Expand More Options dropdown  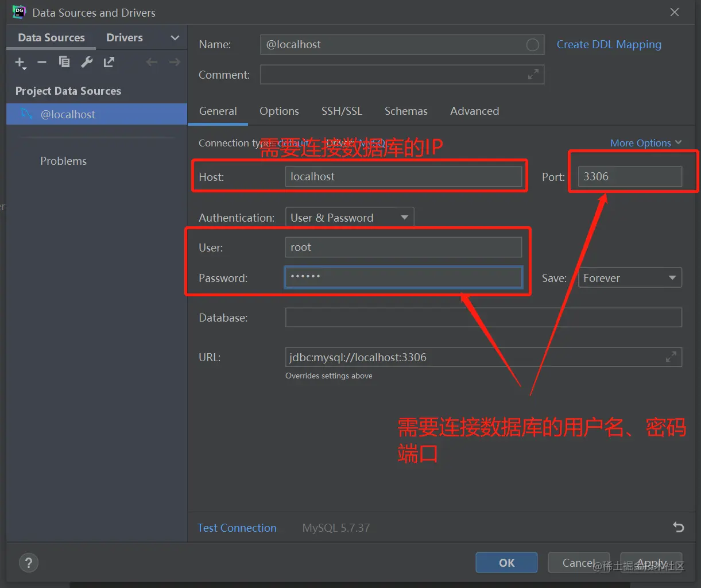point(646,143)
